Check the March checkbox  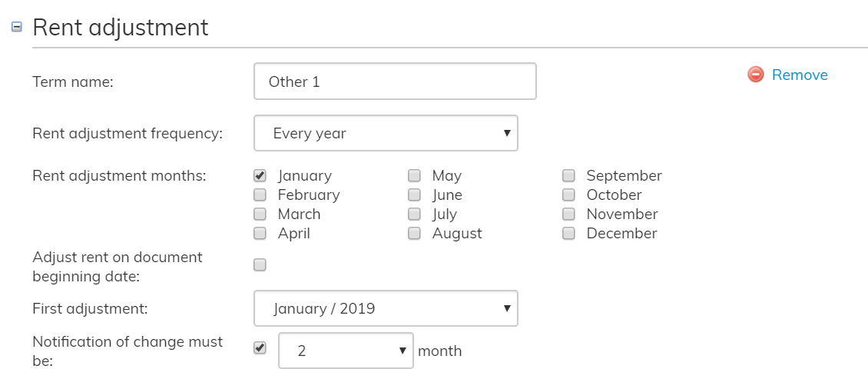[x=260, y=214]
